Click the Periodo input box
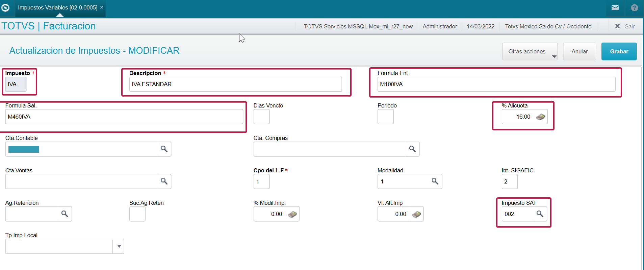The width and height of the screenshot is (644, 270). (x=385, y=117)
